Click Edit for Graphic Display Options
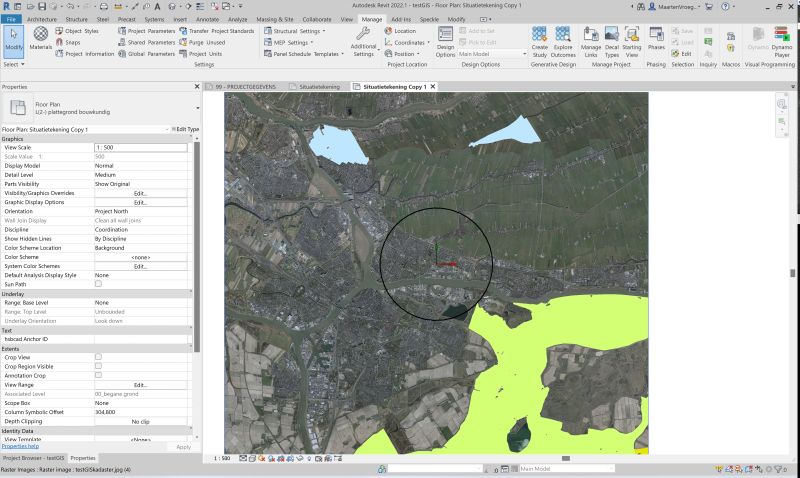 tap(140, 203)
